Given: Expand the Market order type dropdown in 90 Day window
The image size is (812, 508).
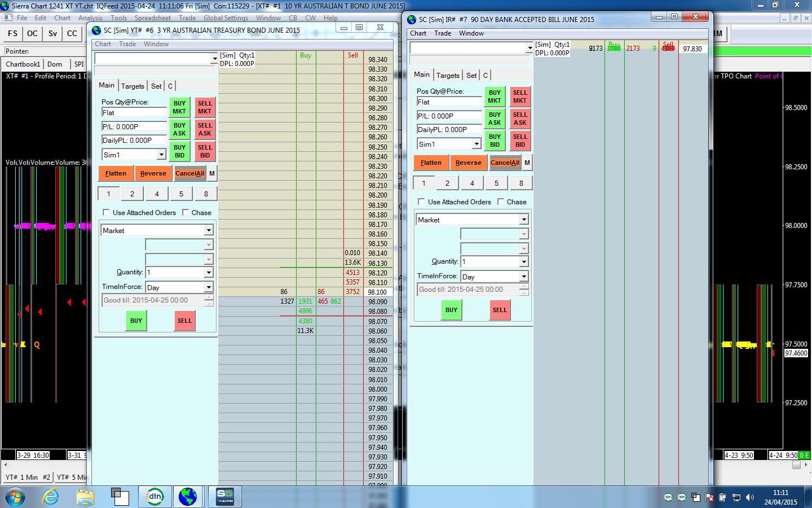Looking at the screenshot, I should 524,220.
